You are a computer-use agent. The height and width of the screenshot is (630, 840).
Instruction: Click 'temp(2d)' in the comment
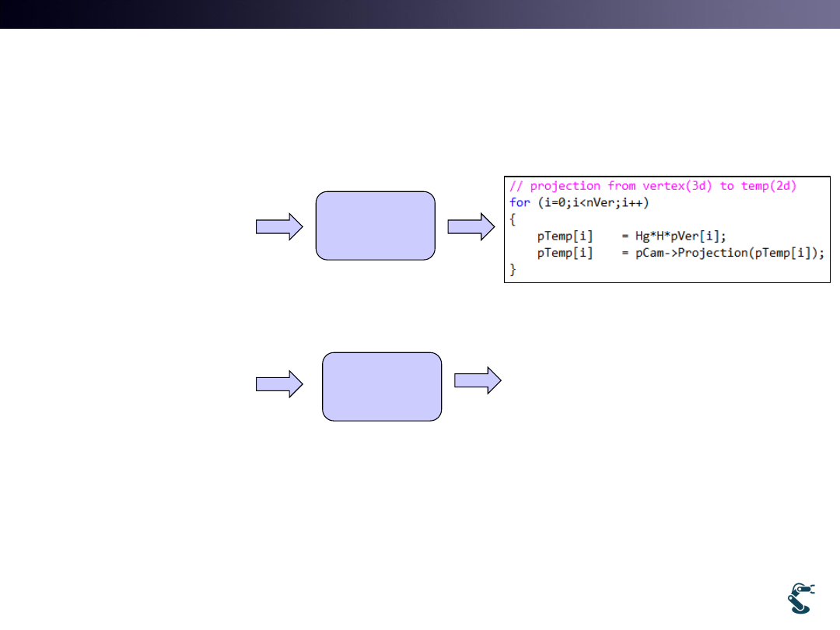[768, 186]
